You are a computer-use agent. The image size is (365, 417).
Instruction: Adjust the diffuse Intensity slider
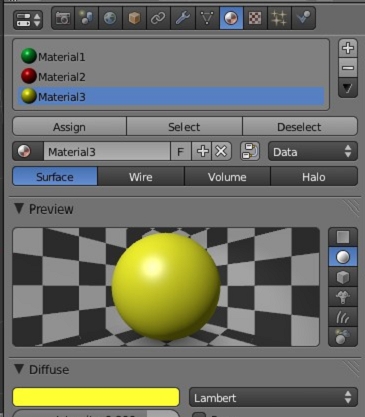(x=96, y=414)
